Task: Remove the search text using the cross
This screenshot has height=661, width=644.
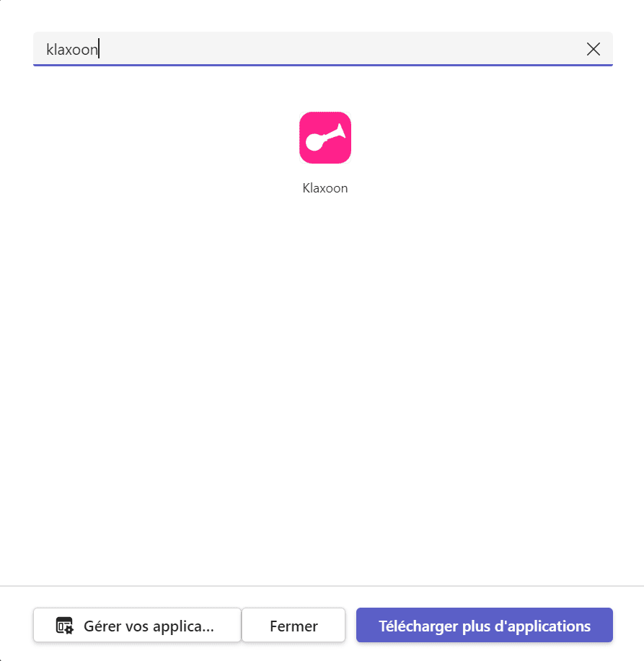Action: click(x=594, y=49)
